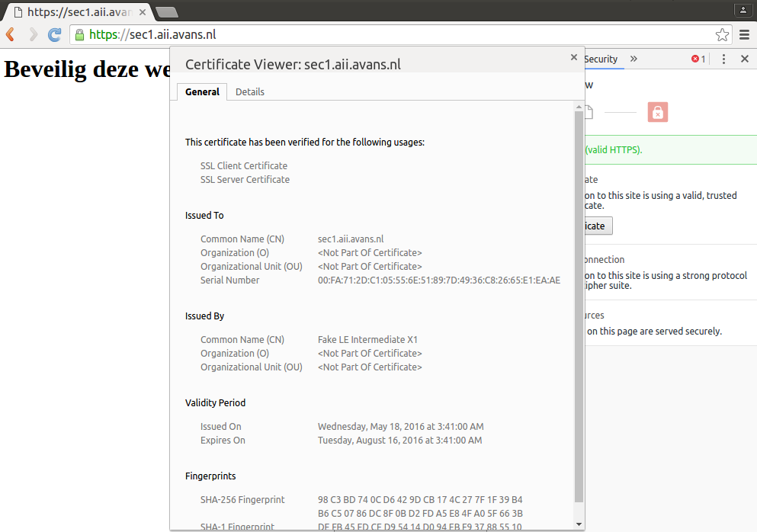Click the browser back arrow

pyautogui.click(x=11, y=34)
